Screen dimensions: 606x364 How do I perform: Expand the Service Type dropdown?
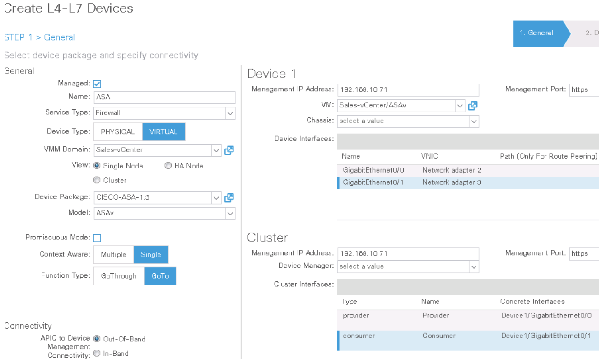pos(230,113)
